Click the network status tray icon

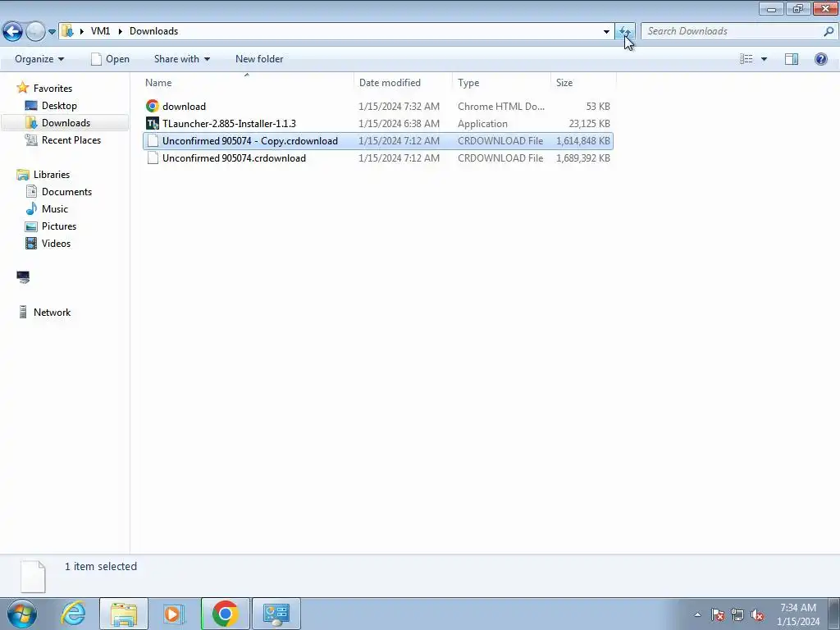(x=737, y=614)
